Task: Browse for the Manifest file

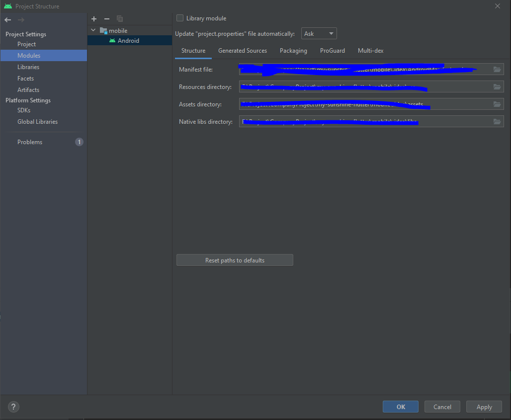Action: [x=497, y=70]
